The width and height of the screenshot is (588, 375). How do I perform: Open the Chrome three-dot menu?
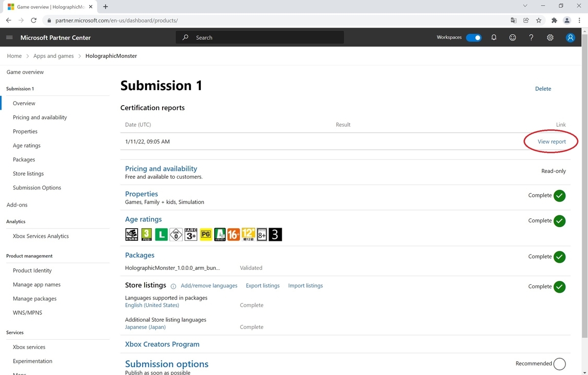pyautogui.click(x=580, y=21)
